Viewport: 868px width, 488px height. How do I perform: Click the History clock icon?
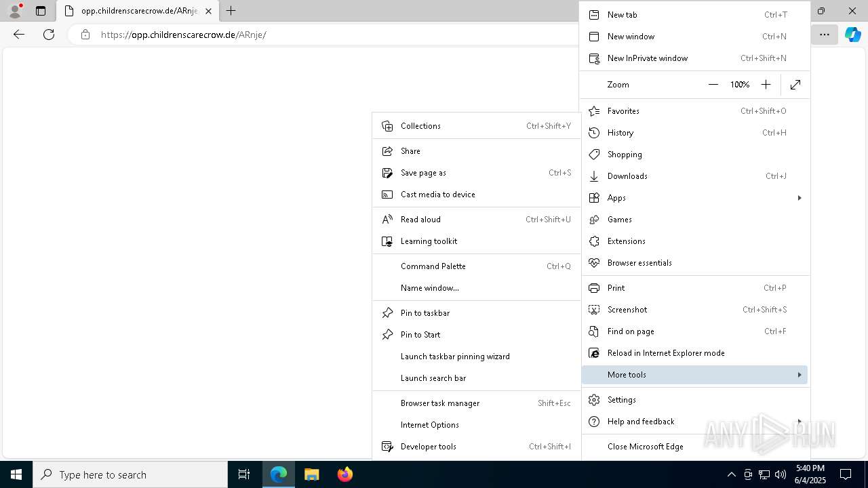(594, 133)
